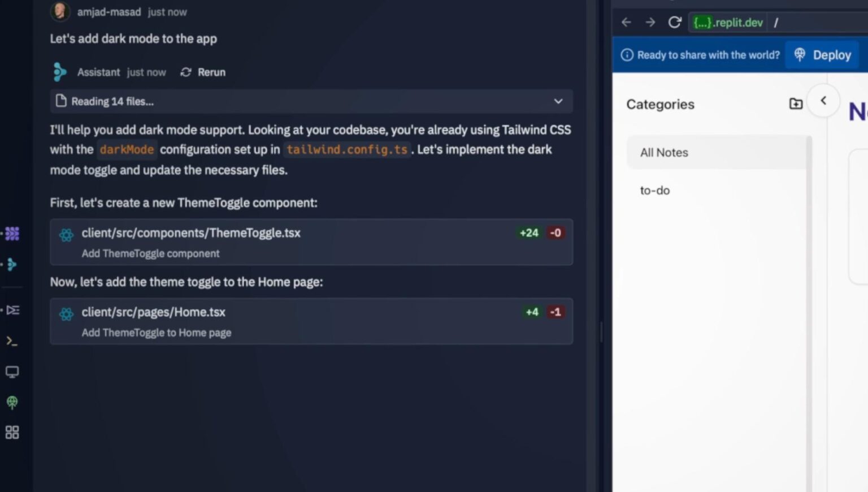Click amjad-masad's profile avatar

(x=60, y=11)
